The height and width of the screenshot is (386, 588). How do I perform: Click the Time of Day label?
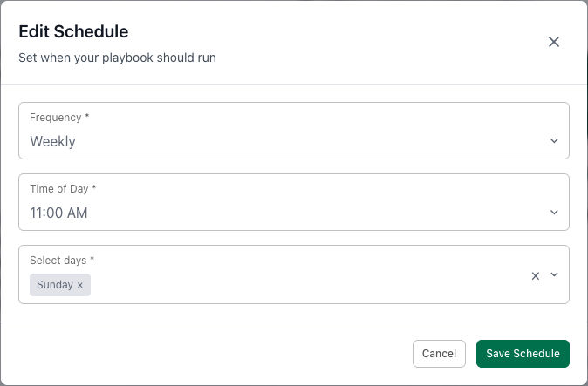click(x=59, y=189)
